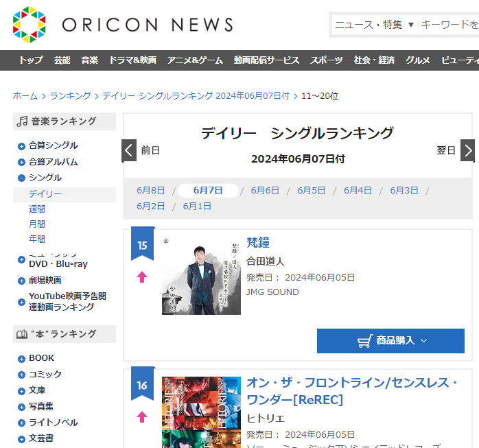This screenshot has height=448, width=479.
Task: Expand the ライトノベル plus icon
Action: (x=21, y=423)
